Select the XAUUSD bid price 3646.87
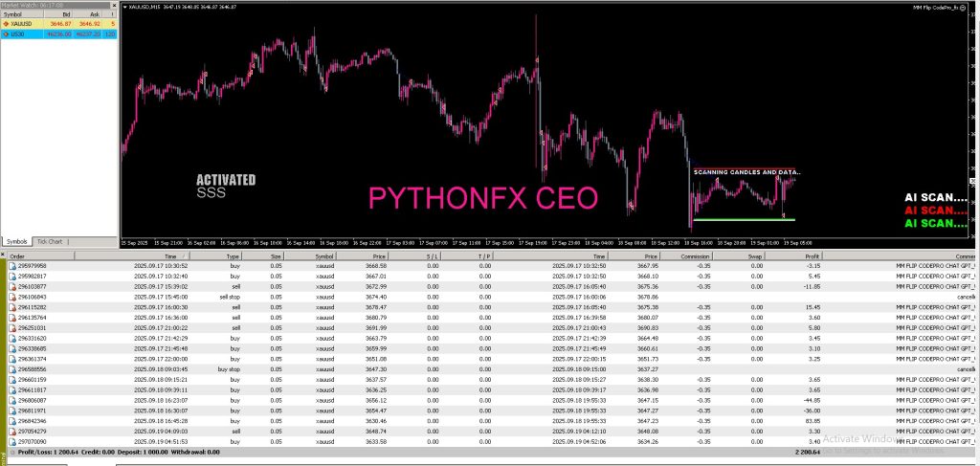The width and height of the screenshot is (980, 466). click(x=62, y=24)
